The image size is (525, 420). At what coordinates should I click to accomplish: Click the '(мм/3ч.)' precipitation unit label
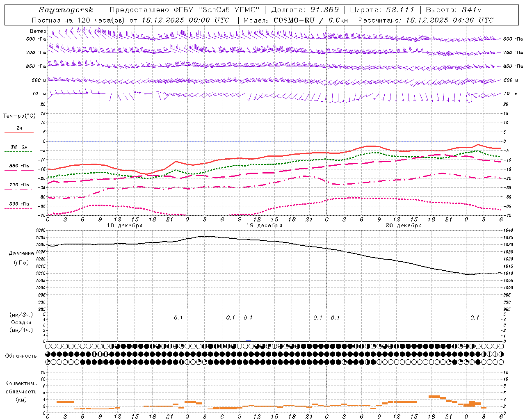click(21, 315)
